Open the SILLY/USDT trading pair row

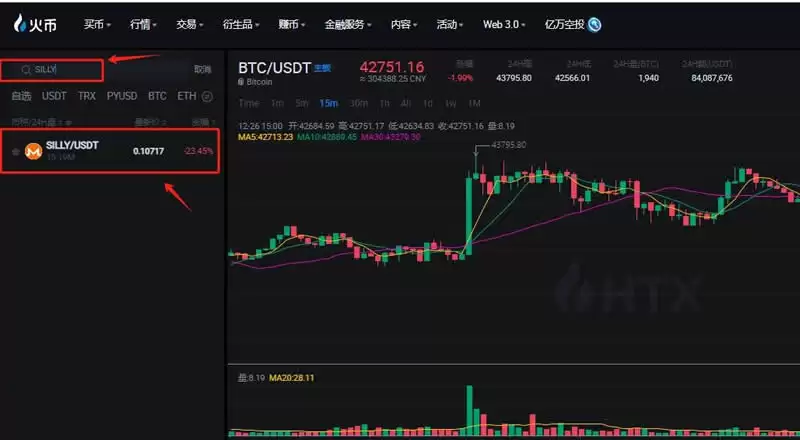tap(110, 151)
